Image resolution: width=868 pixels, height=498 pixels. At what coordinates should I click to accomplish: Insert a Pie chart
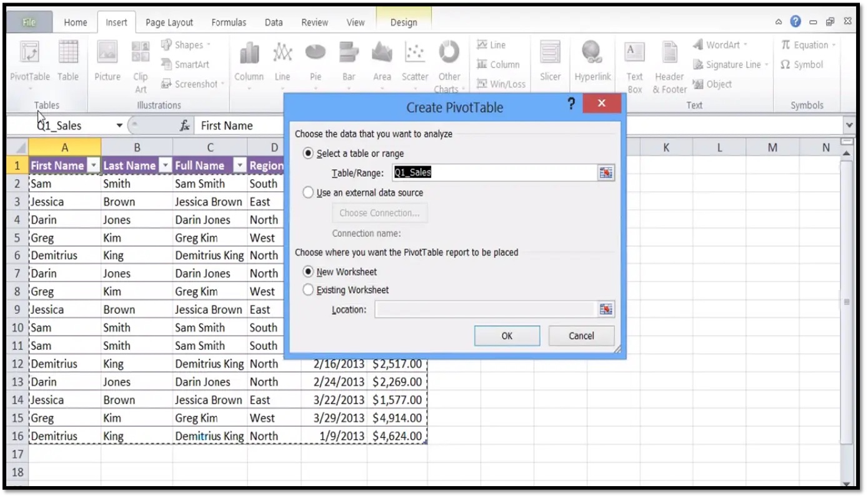pyautogui.click(x=315, y=61)
